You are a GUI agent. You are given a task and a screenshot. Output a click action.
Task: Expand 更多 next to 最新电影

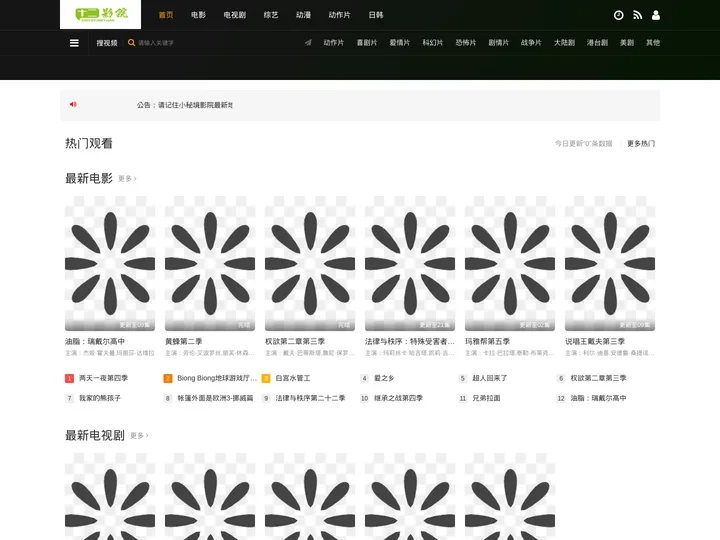(127, 179)
